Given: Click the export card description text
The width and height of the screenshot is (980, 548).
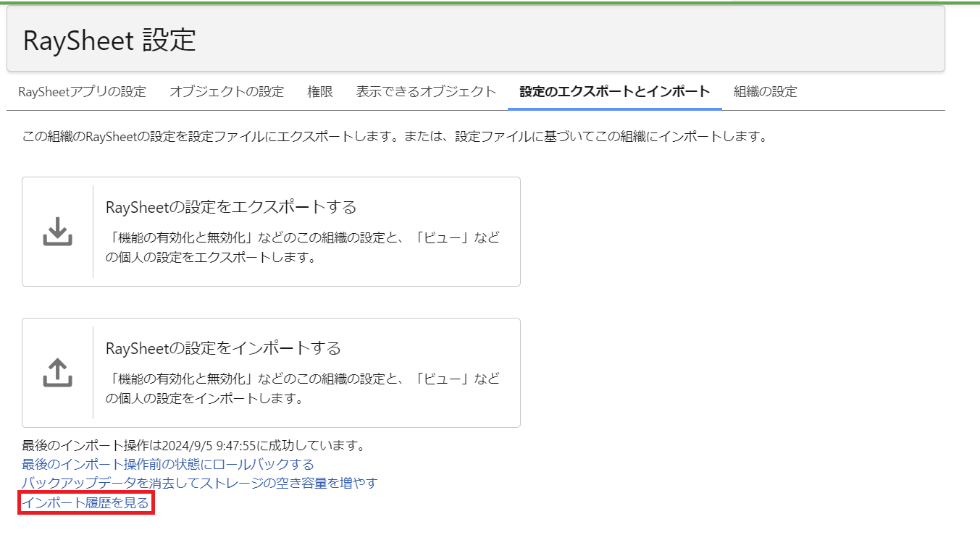Looking at the screenshot, I should pyautogui.click(x=303, y=248).
